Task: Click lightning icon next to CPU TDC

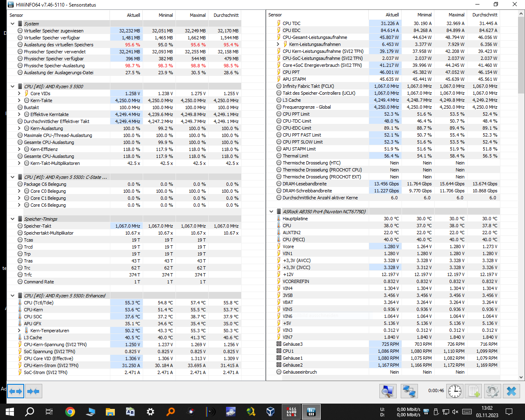Action: click(x=279, y=23)
